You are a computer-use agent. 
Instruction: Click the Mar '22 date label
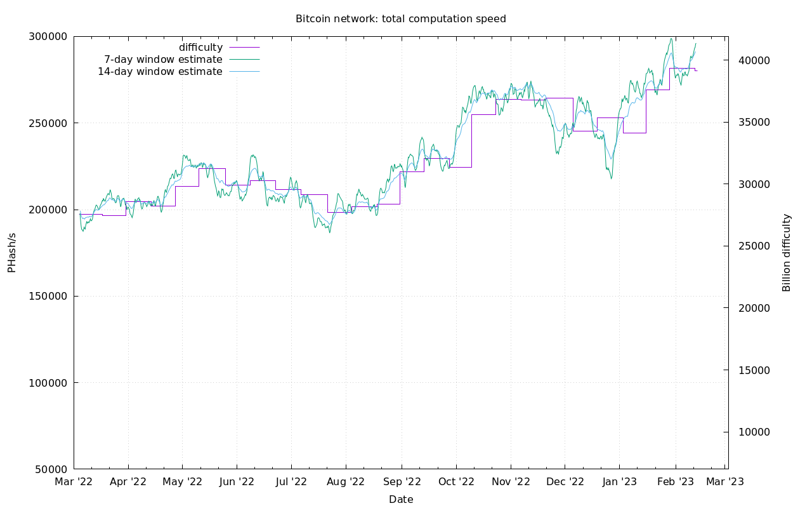pos(74,482)
